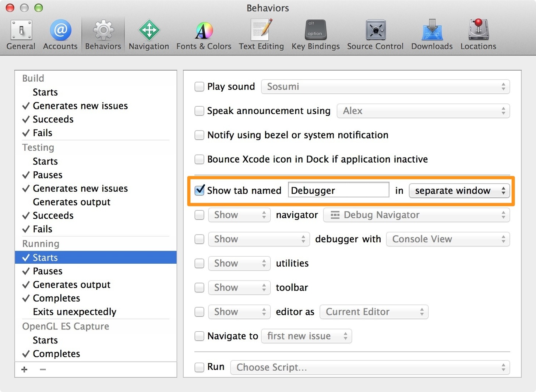
Task: Select Completes under Running
Action: [96, 298]
